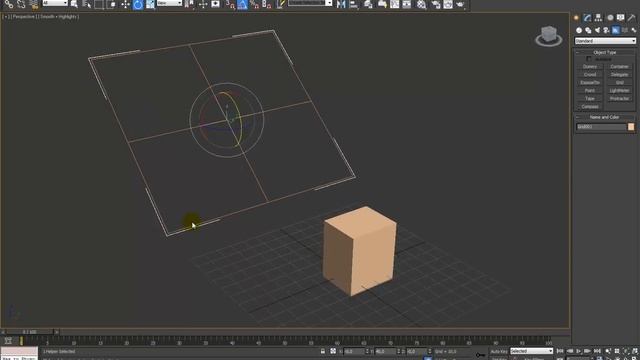Toggle Window/Crossing selection mode
The image size is (640, 360).
[x=111, y=4]
